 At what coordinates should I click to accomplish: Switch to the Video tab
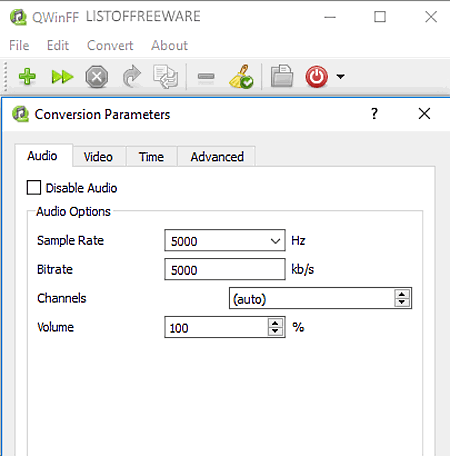(99, 156)
